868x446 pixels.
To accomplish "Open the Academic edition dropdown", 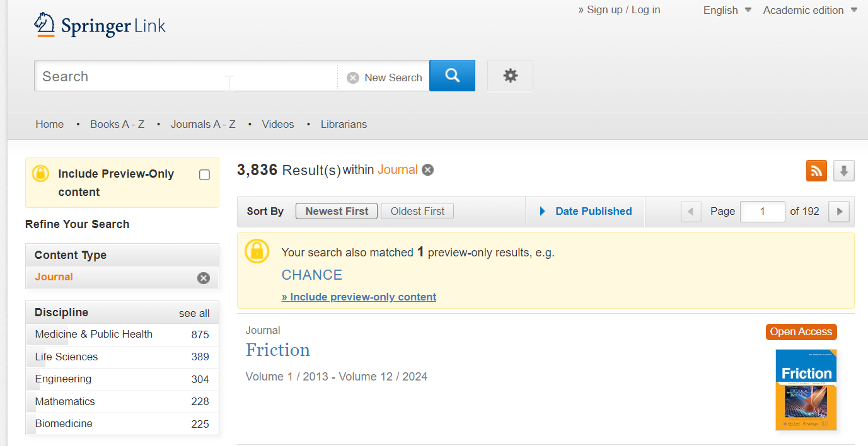I will point(810,10).
